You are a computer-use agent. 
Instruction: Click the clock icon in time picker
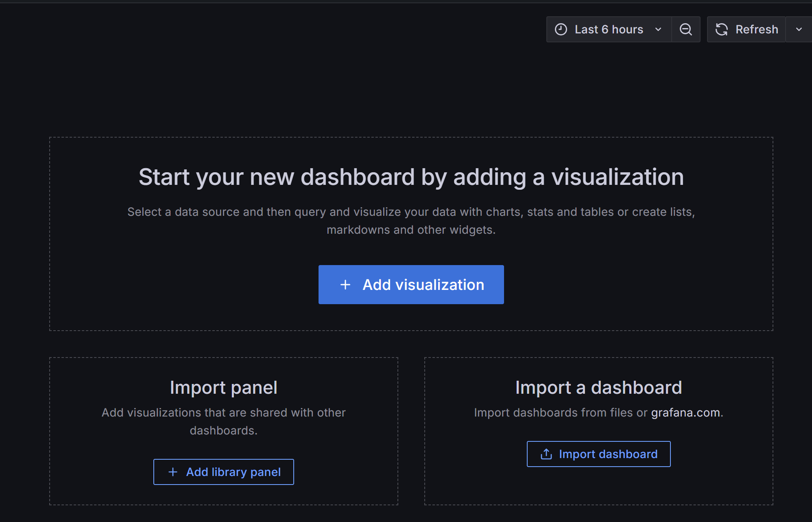(x=561, y=29)
